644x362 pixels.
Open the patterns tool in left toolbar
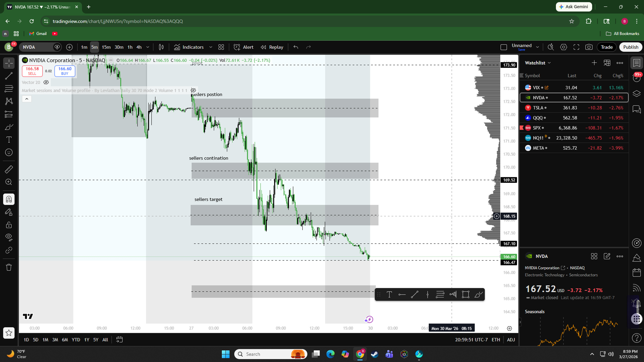pos(9,101)
